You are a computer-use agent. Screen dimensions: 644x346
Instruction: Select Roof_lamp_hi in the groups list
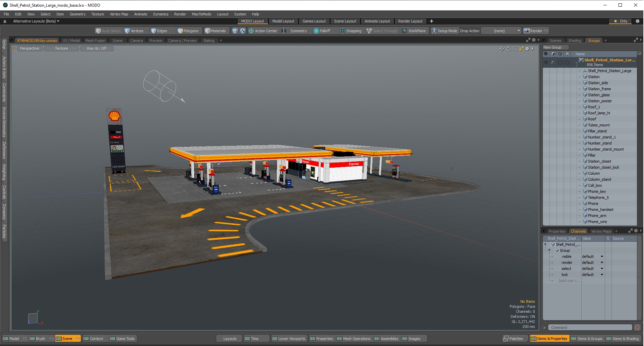click(x=599, y=113)
